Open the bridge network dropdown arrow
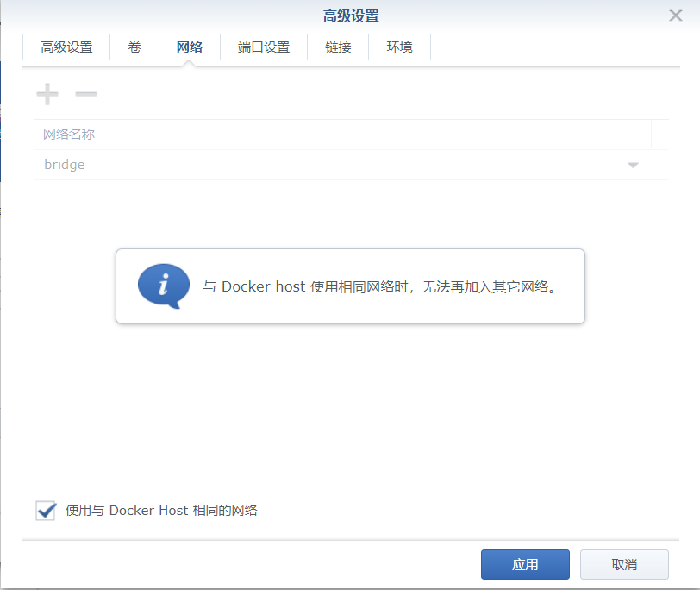 click(633, 166)
